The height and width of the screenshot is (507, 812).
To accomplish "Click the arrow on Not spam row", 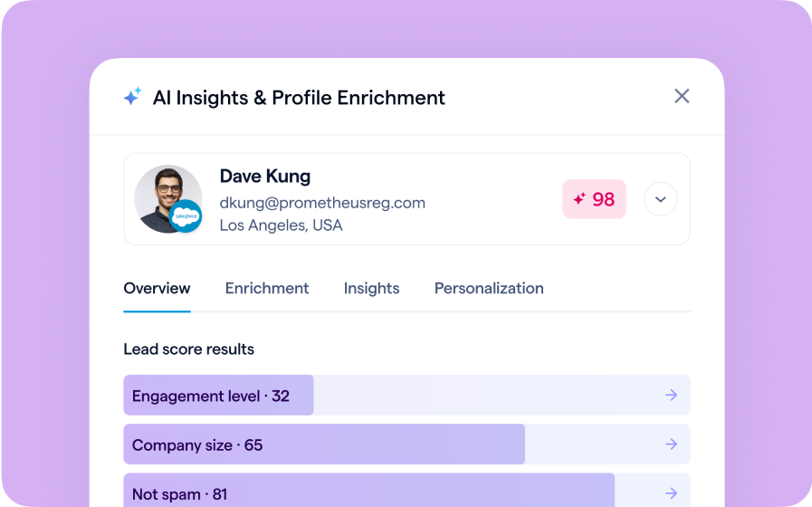I will [671, 493].
